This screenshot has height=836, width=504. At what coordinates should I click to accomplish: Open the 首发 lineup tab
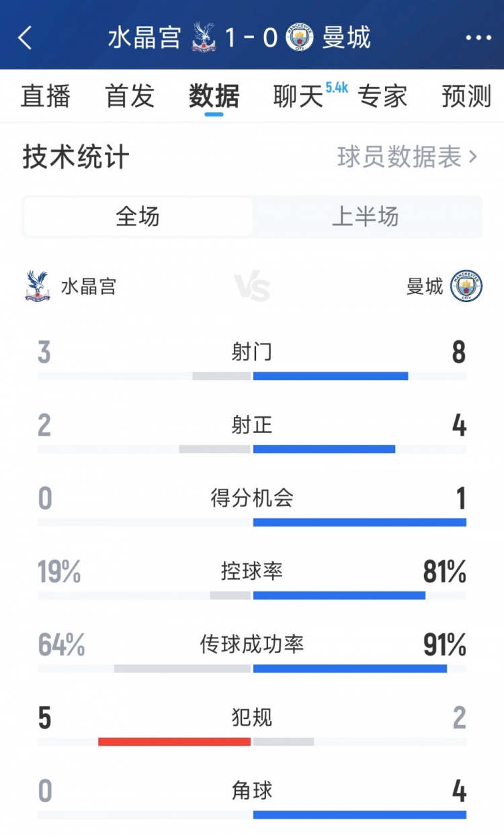point(130,96)
